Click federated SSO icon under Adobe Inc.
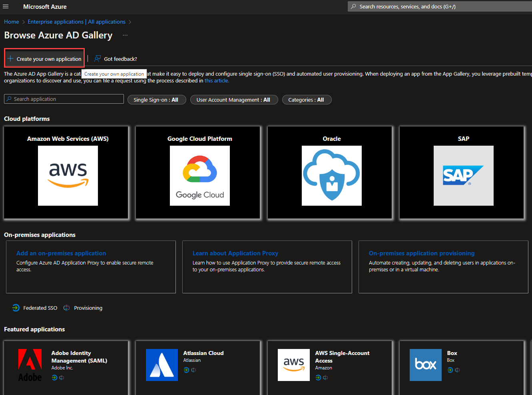532x395 pixels. click(54, 377)
